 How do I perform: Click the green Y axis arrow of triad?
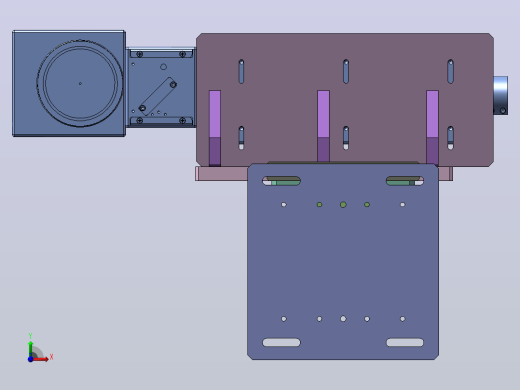coord(30,349)
